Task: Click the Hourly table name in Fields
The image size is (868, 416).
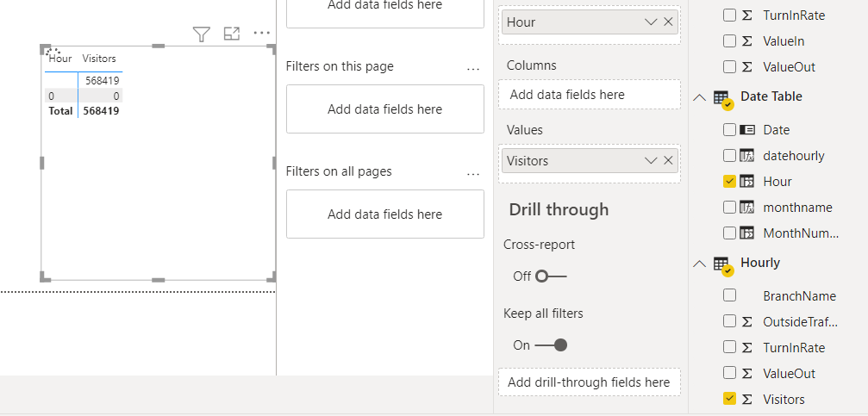Action: pyautogui.click(x=760, y=263)
